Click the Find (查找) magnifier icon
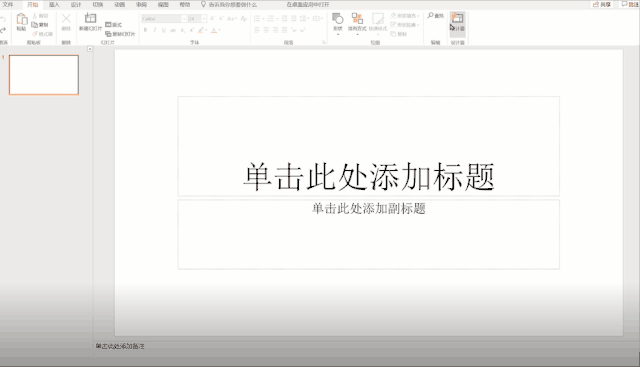The height and width of the screenshot is (367, 640). coord(430,16)
